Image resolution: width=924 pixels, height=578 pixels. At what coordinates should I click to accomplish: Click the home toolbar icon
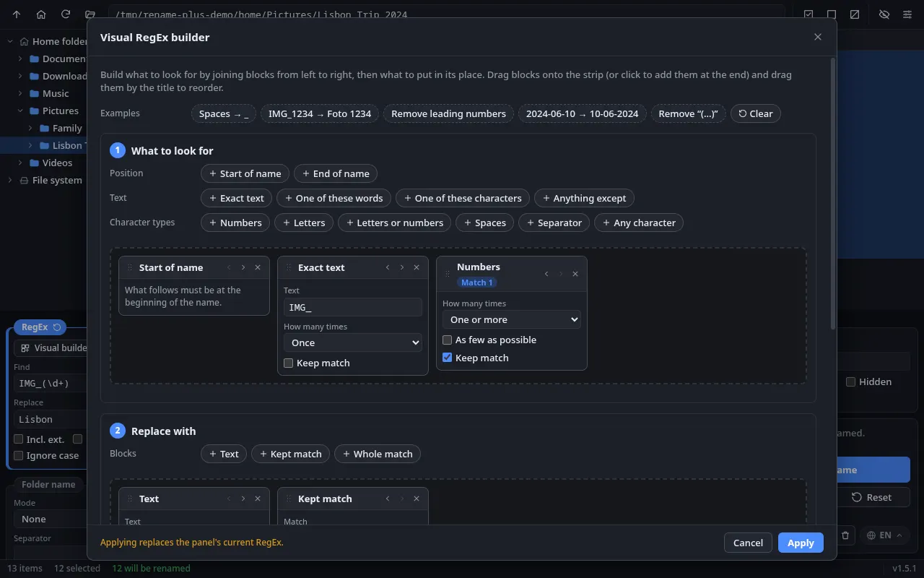click(41, 14)
